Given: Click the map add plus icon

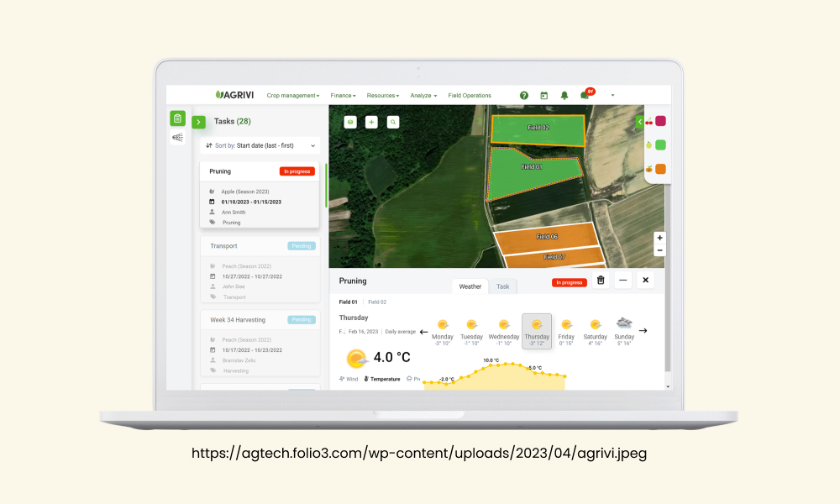Looking at the screenshot, I should [371, 122].
